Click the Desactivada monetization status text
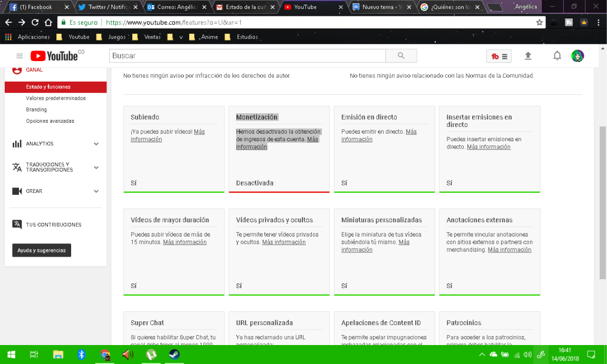The height and width of the screenshot is (364, 607). [x=254, y=183]
